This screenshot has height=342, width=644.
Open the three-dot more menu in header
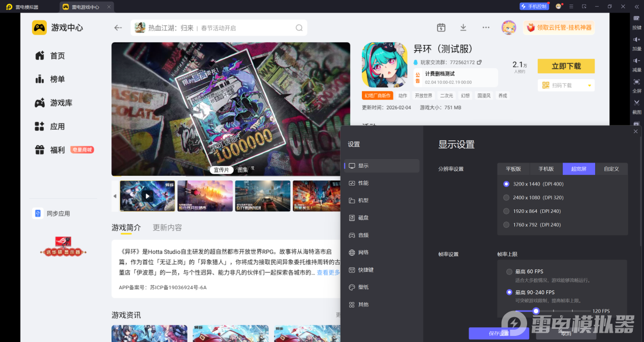(486, 27)
